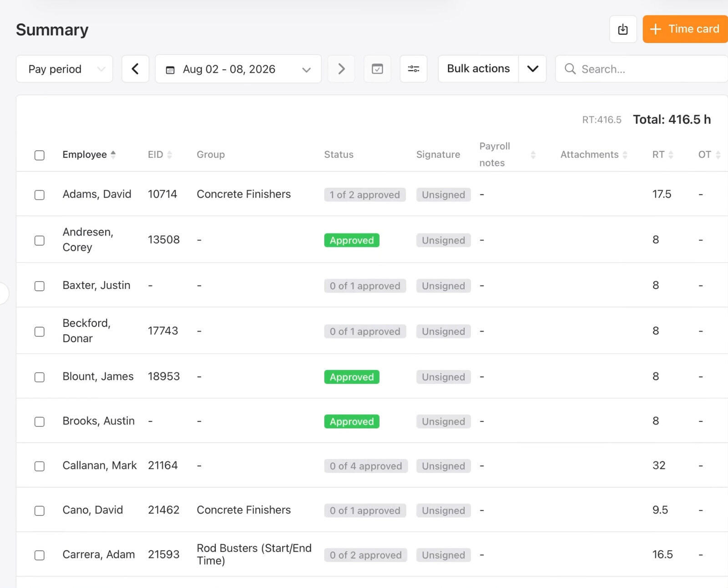Click Unsigned badge for Carrera, Adam

click(444, 555)
